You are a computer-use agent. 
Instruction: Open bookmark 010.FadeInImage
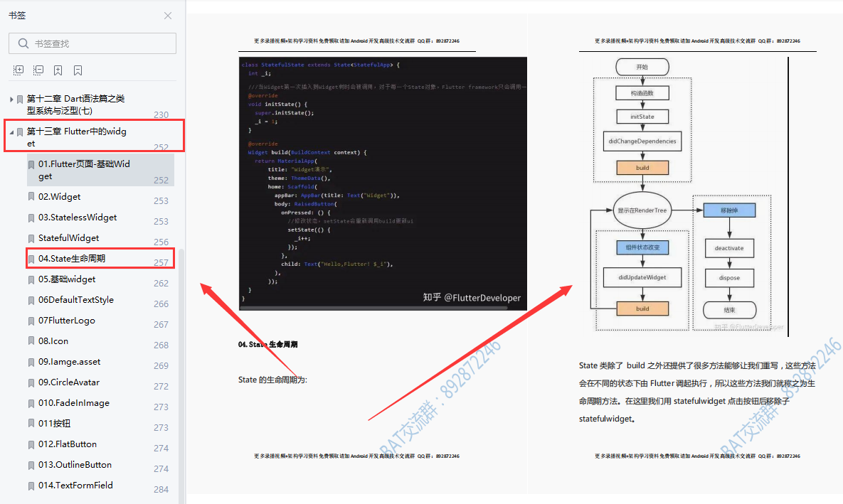[x=74, y=402]
